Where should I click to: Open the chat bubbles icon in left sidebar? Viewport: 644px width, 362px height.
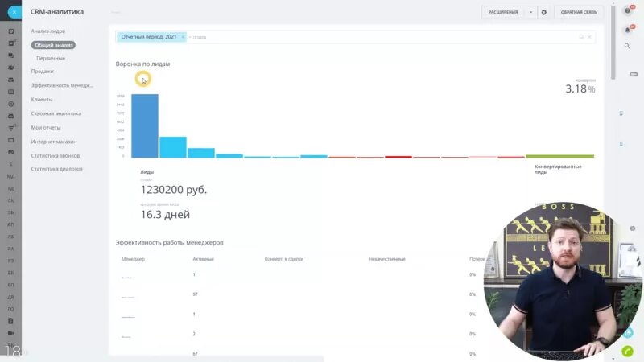[x=11, y=56]
